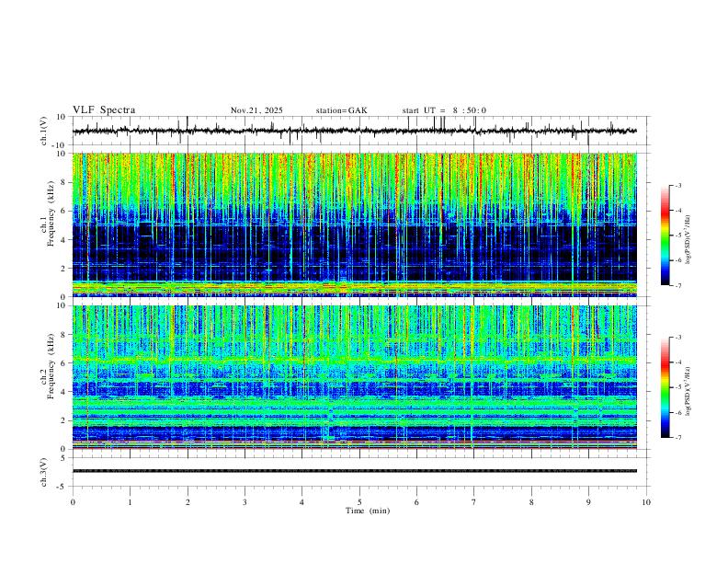The width and height of the screenshot is (728, 563).
Task: Click time axis tick label "8"
Action: tap(531, 502)
